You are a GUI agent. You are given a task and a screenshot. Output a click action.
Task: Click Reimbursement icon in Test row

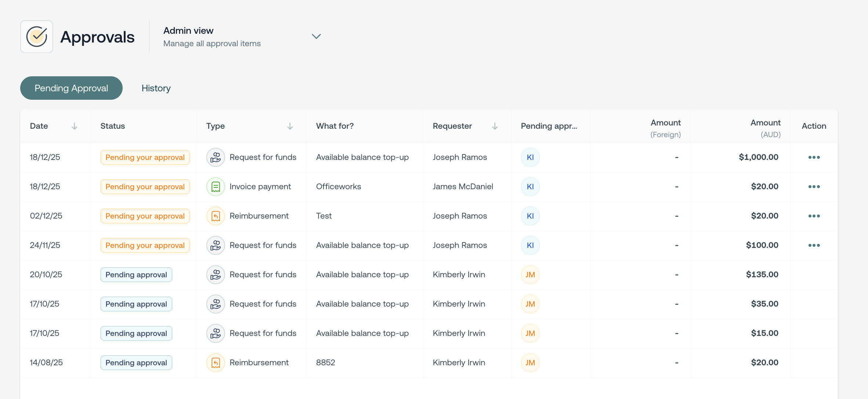click(216, 216)
